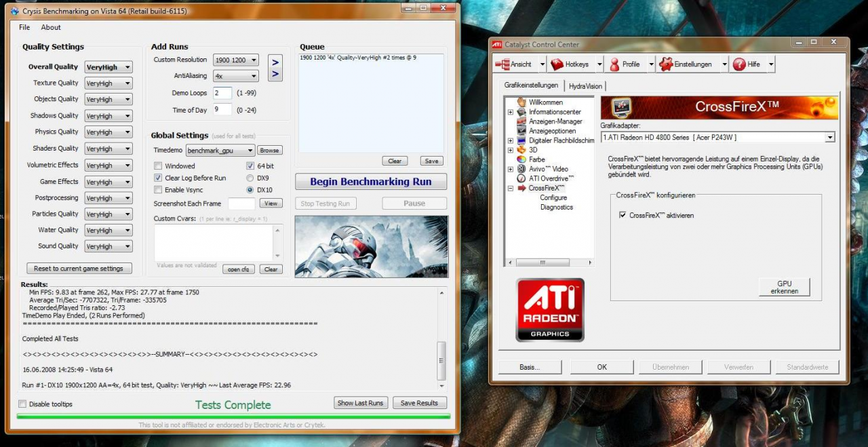Click the Clear button under Queue
The image size is (868, 447).
pyautogui.click(x=395, y=161)
